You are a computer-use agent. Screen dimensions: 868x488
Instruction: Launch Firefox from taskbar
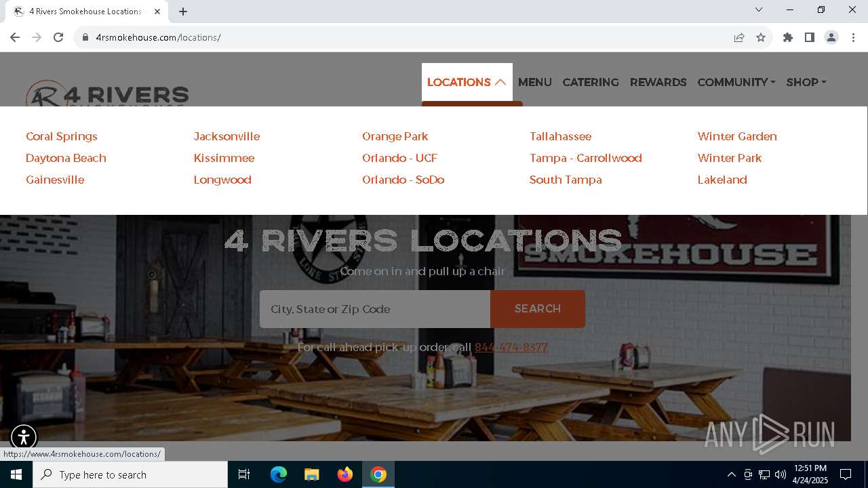click(x=345, y=474)
